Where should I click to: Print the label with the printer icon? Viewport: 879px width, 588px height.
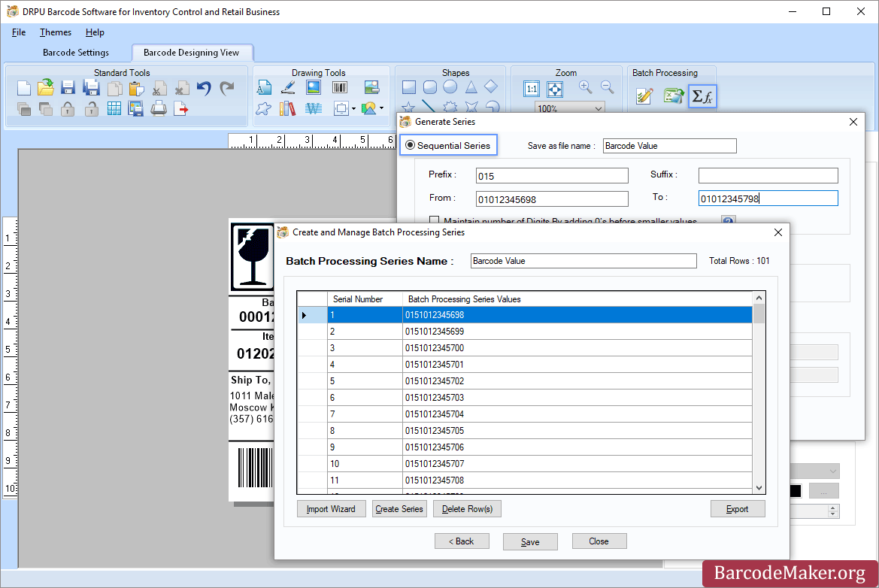tap(159, 108)
